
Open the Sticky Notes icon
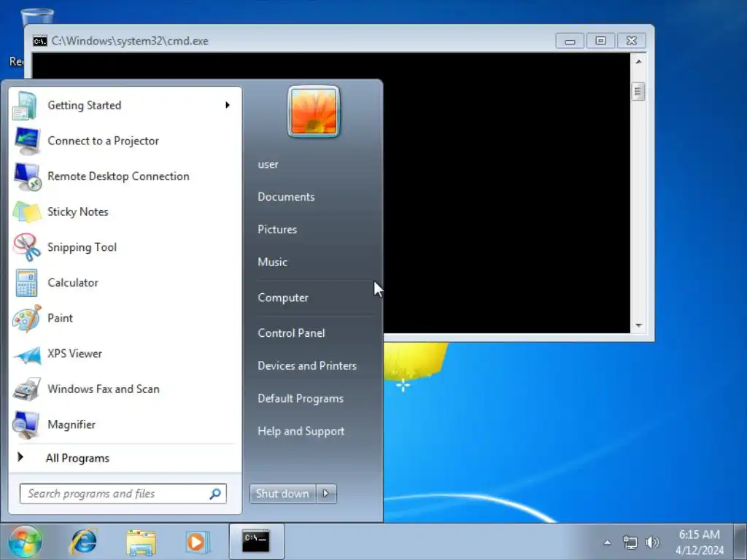[27, 212]
